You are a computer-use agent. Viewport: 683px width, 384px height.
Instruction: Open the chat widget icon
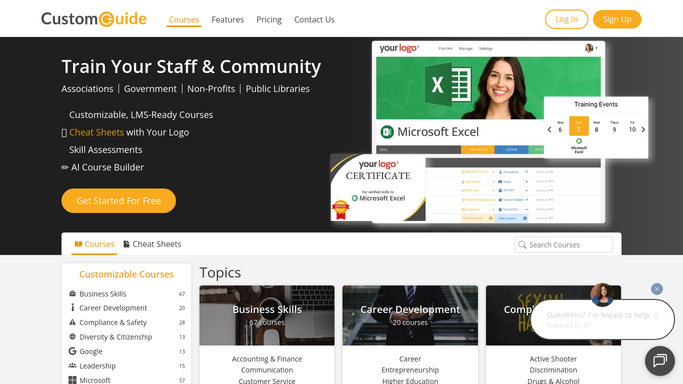pos(659,360)
